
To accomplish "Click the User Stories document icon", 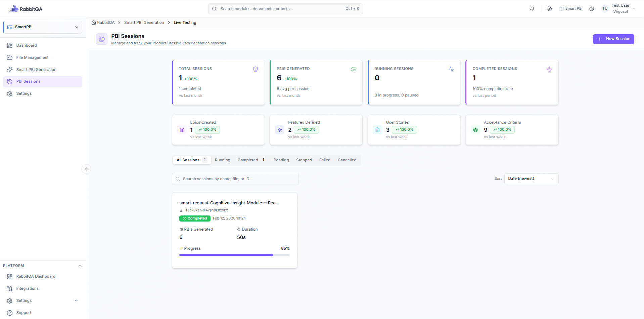I will point(377,130).
